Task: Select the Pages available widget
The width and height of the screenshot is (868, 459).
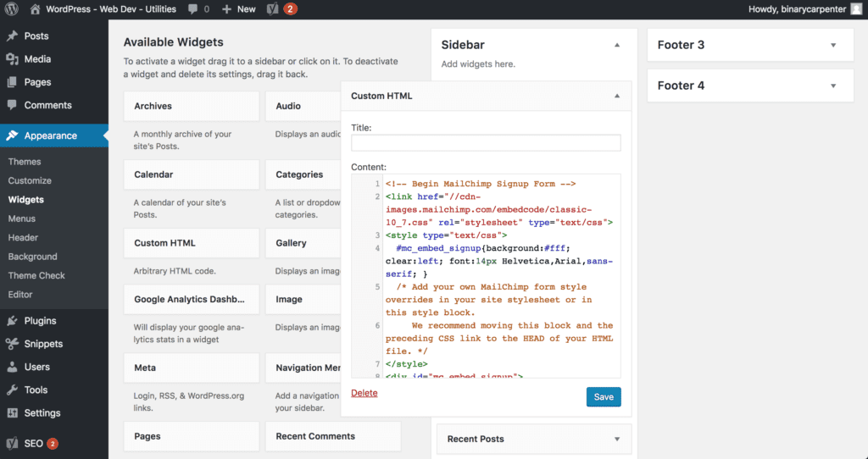Action: (192, 436)
